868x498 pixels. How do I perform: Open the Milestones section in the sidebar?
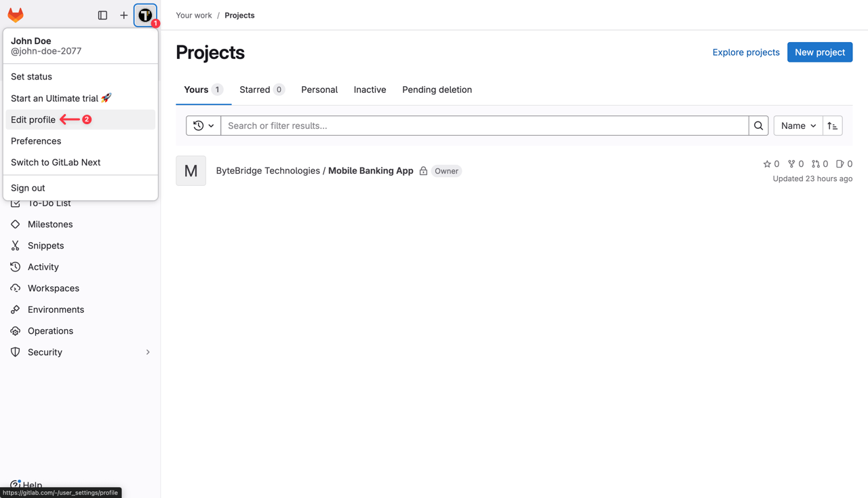(50, 224)
